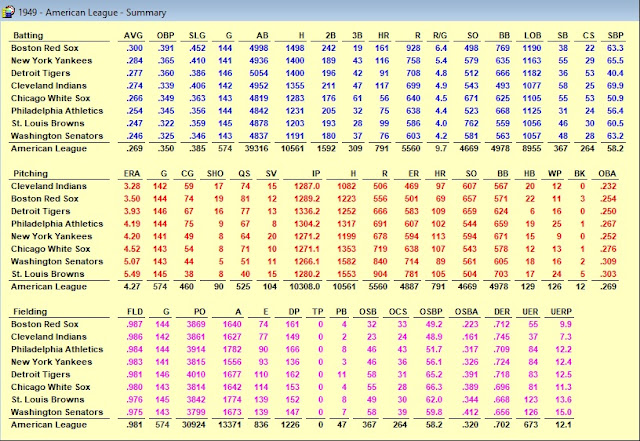Select St. Louis Browns in Pitching table
Viewport: 640px width, 441px height.
47,274
